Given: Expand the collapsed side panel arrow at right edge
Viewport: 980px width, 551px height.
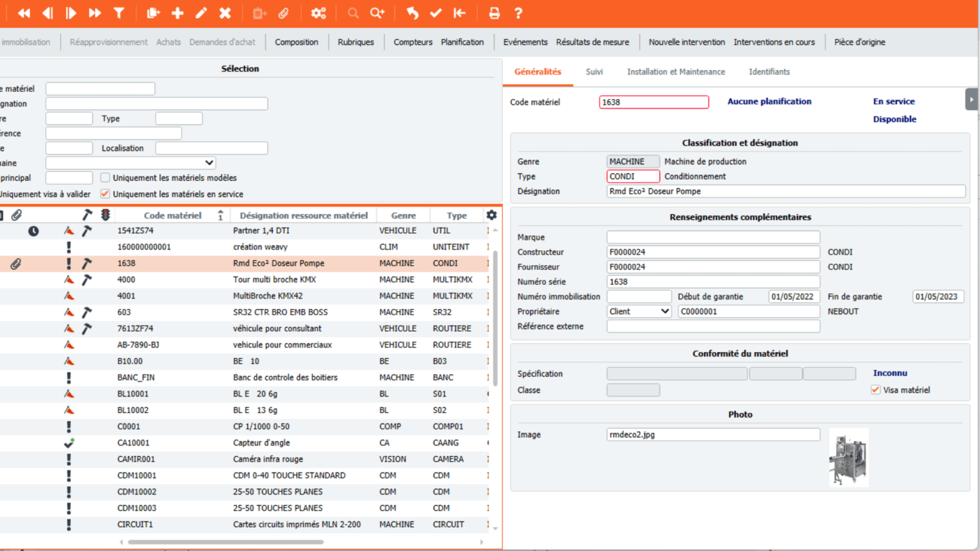Looking at the screenshot, I should 971,99.
